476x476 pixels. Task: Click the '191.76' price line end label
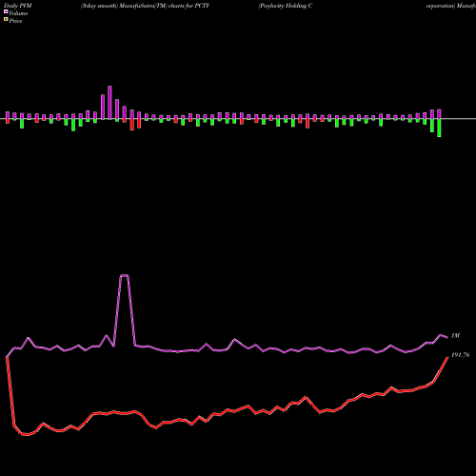461,355
